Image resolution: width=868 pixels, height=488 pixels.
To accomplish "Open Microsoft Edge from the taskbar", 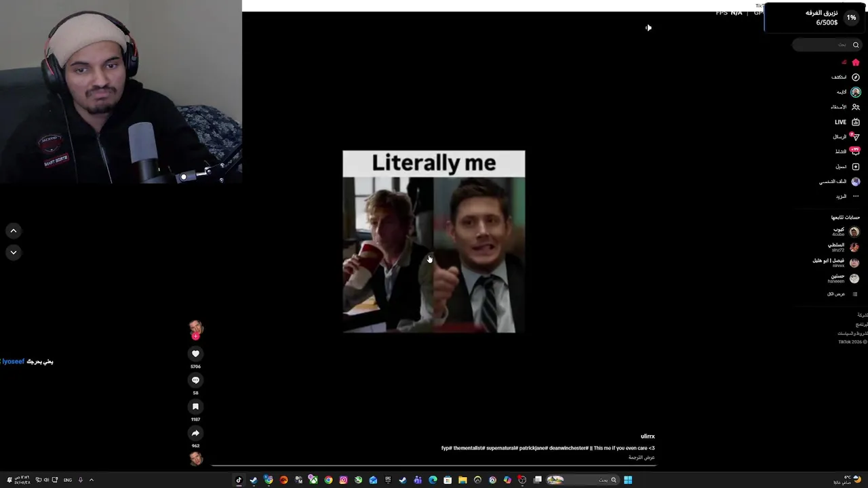I will pos(433,480).
